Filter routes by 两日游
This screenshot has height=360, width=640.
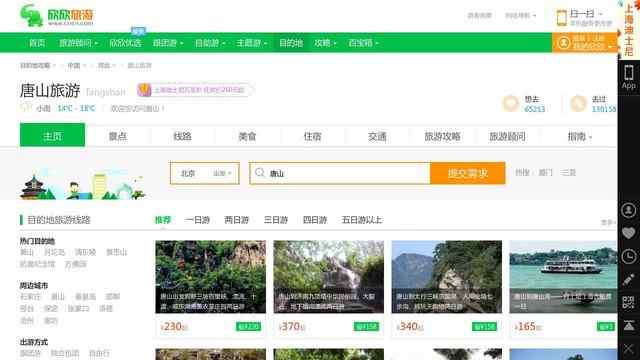[237, 220]
